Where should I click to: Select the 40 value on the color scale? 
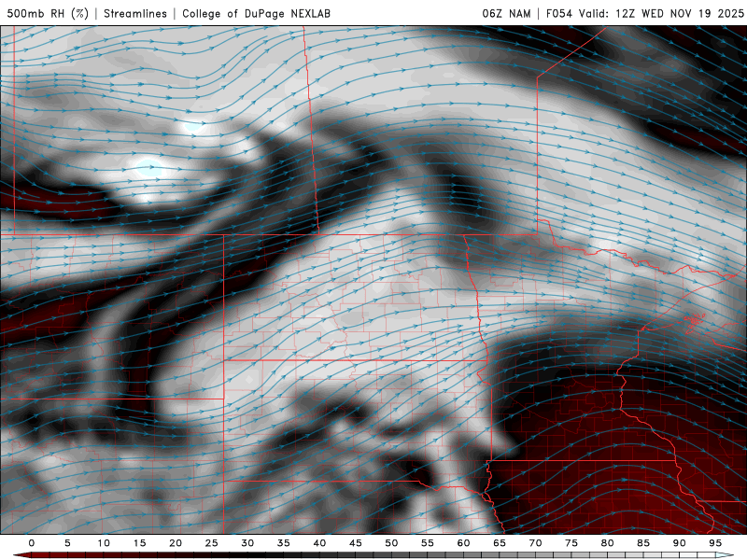click(319, 543)
